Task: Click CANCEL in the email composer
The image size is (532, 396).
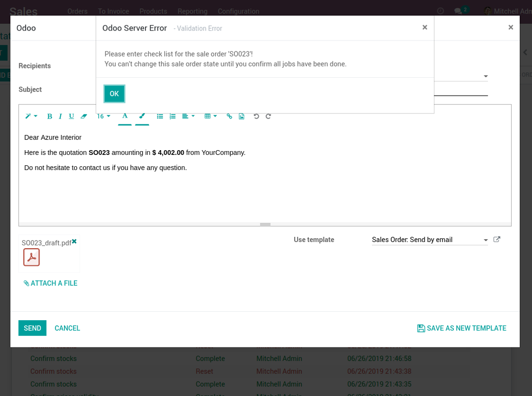Action: point(67,328)
